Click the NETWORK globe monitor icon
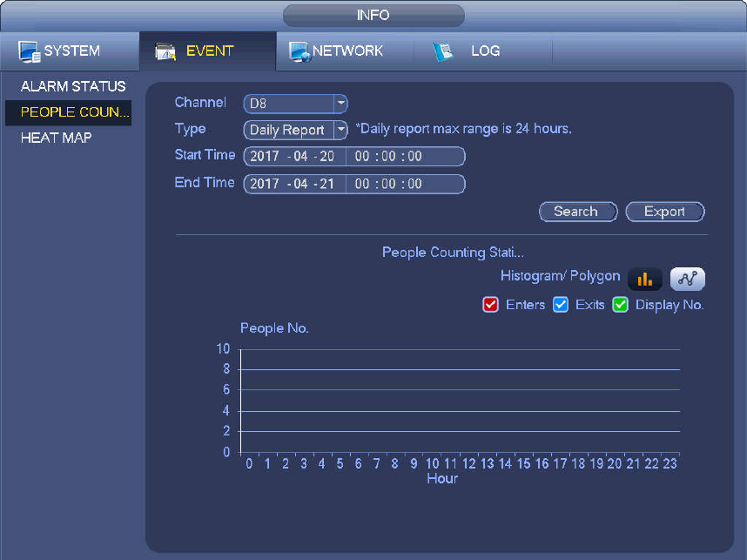 (x=300, y=51)
